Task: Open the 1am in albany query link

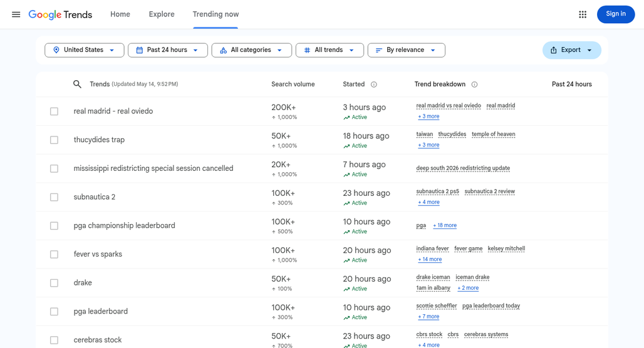Action: pyautogui.click(x=433, y=288)
